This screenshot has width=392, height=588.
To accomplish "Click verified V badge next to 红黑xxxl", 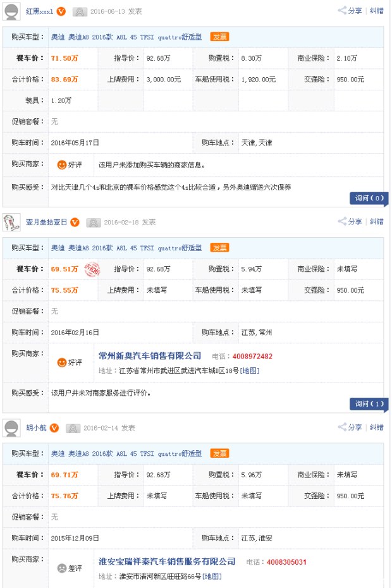I will 61,11.
